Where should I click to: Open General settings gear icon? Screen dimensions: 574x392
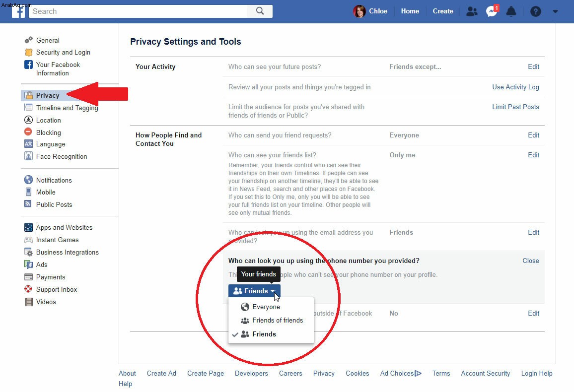point(29,40)
